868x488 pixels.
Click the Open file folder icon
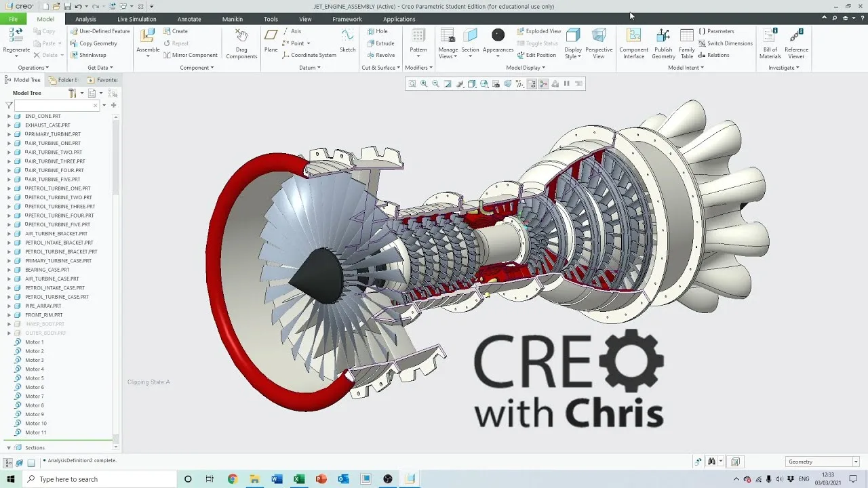(x=57, y=6)
